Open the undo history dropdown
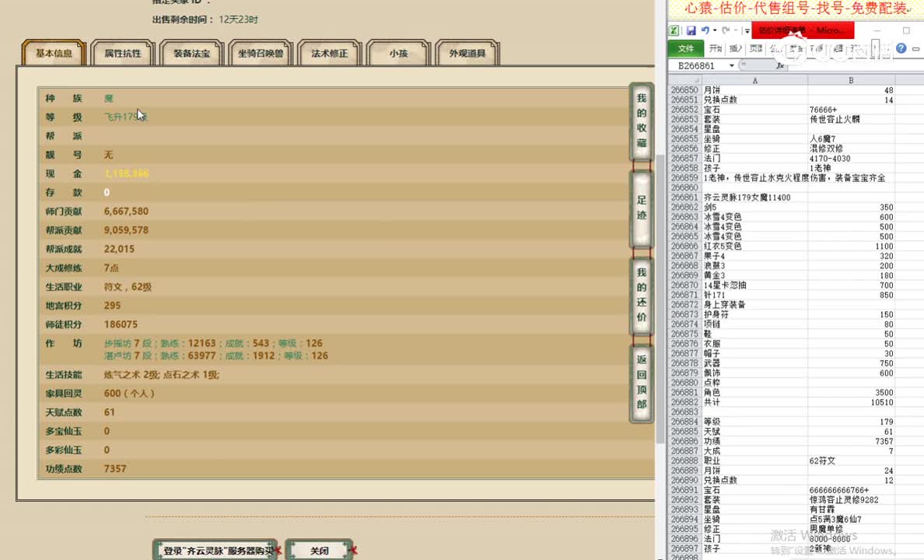This screenshot has height=560, width=924. 715,30
